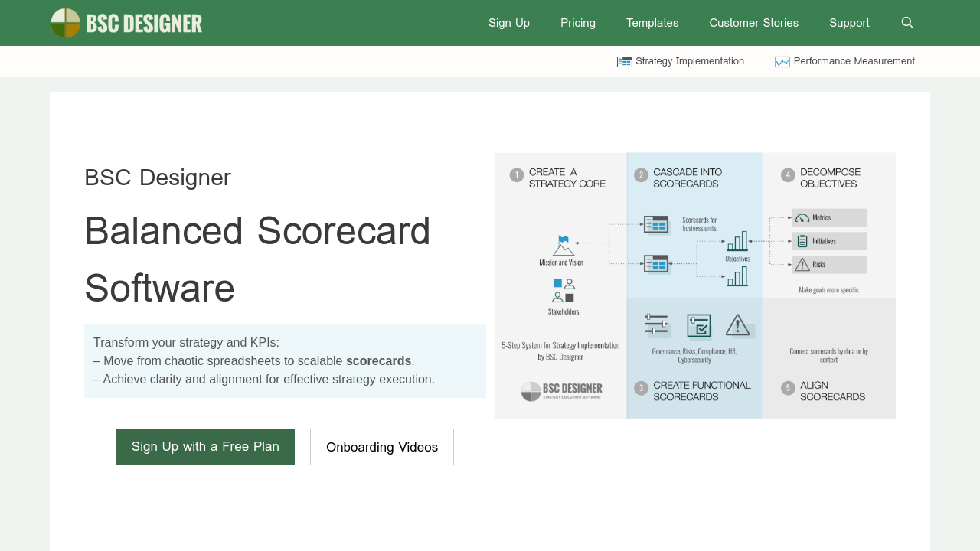Screen dimensions: 980x551
Task: Click the Sign Up with a Free Plan button
Action: coord(205,447)
